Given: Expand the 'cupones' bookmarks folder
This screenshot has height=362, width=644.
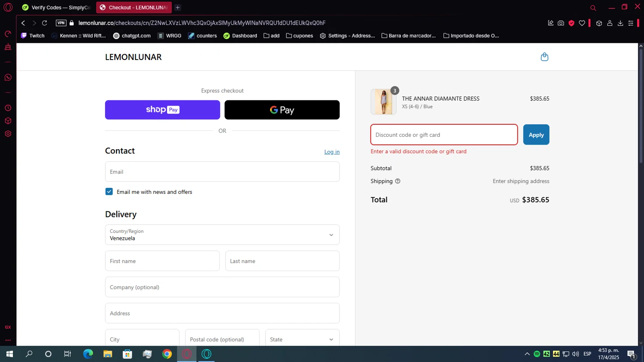Looking at the screenshot, I should (300, 36).
